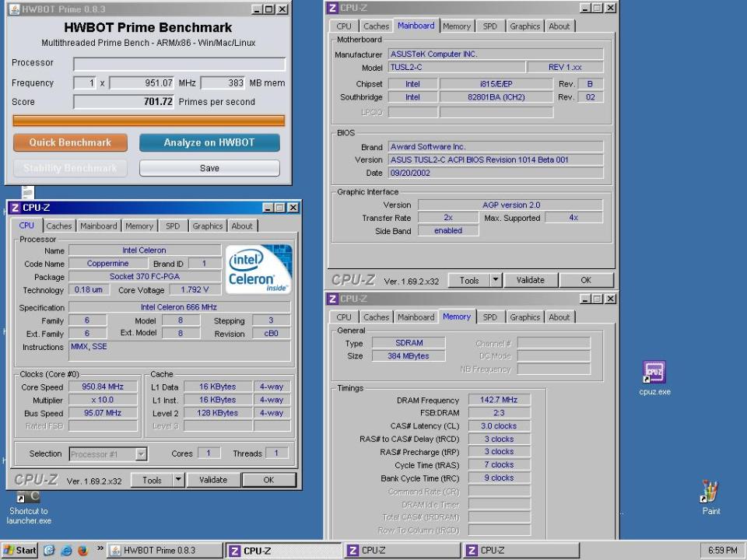
Task: Open About tab in the front CPU-Z window
Action: coord(242,226)
